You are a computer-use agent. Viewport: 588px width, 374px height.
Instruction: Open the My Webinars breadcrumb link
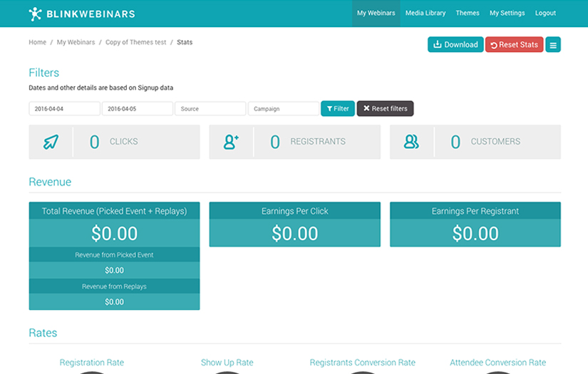pyautogui.click(x=76, y=42)
